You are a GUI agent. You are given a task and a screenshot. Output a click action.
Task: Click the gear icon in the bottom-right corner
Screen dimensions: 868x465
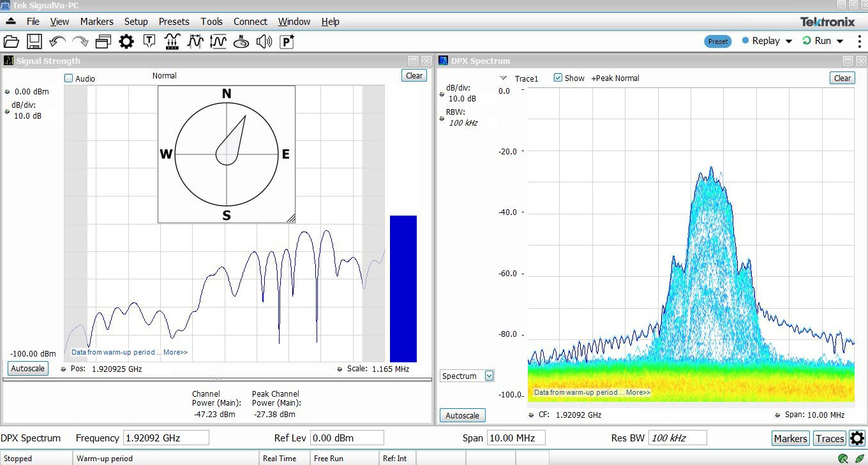(x=857, y=438)
